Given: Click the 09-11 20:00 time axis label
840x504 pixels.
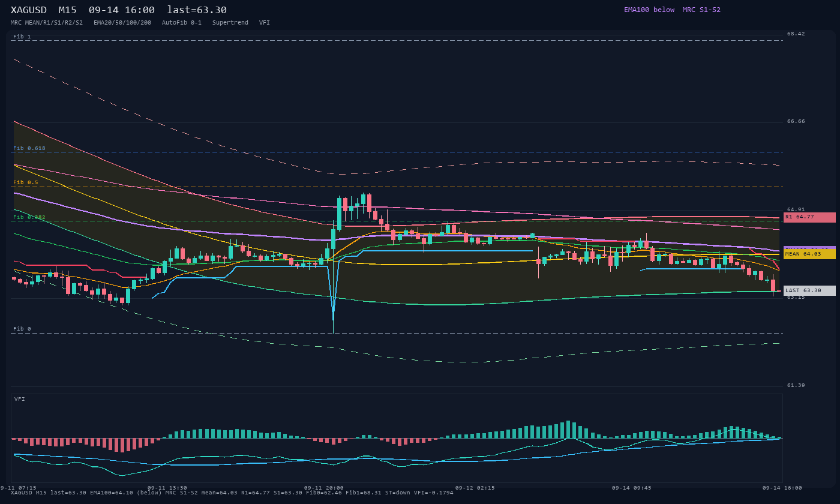Looking at the screenshot, I should point(324,488).
